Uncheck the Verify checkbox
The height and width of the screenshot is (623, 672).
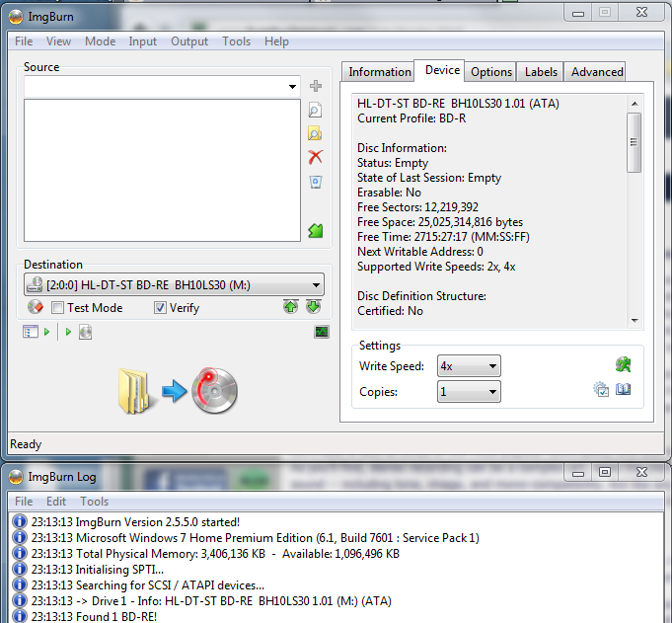(x=160, y=308)
